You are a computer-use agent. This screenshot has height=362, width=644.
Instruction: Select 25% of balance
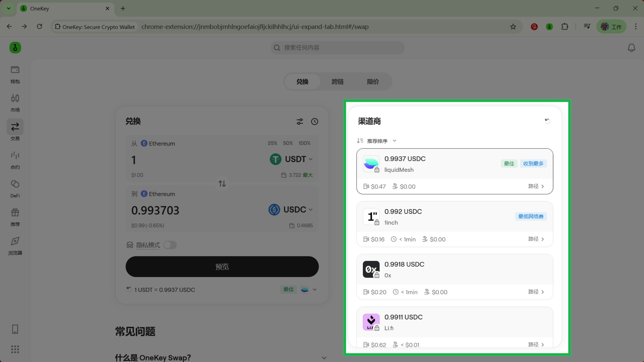pyautogui.click(x=272, y=143)
